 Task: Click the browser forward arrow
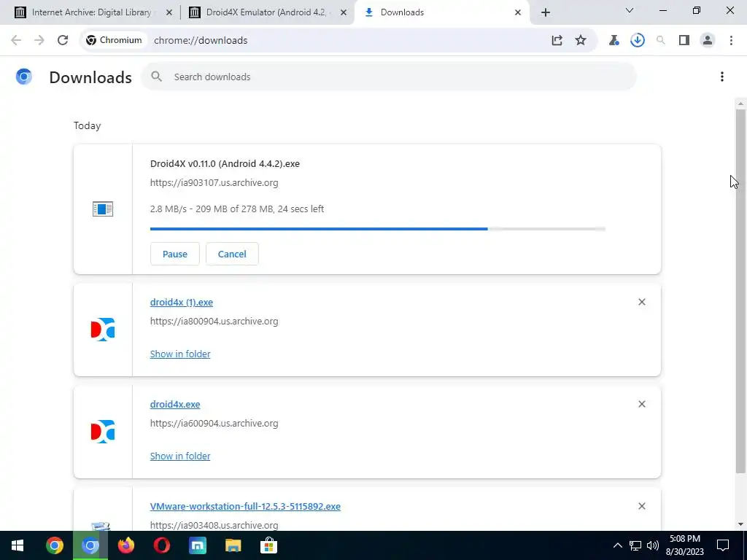pyautogui.click(x=39, y=41)
